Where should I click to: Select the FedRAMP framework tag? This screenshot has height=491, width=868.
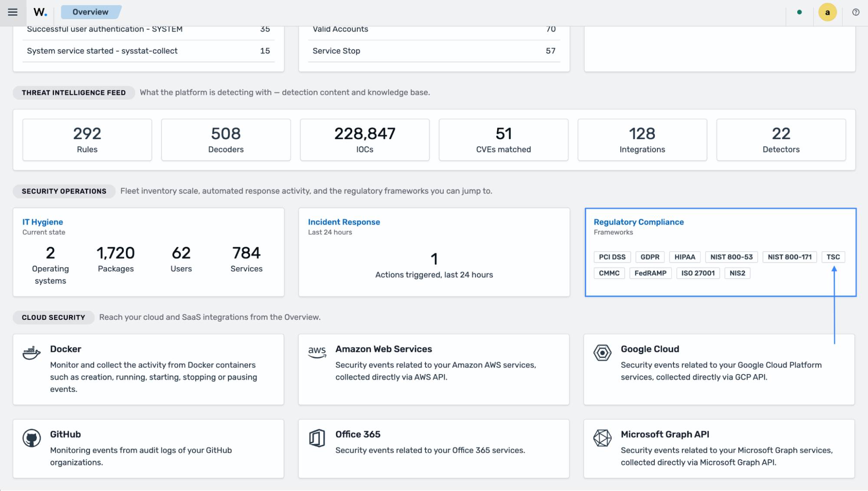(650, 273)
